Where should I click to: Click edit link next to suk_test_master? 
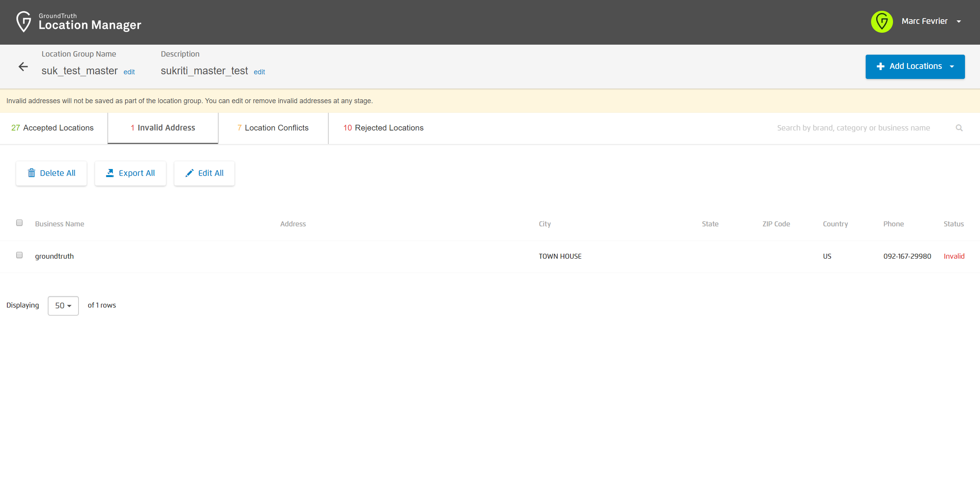(x=129, y=72)
